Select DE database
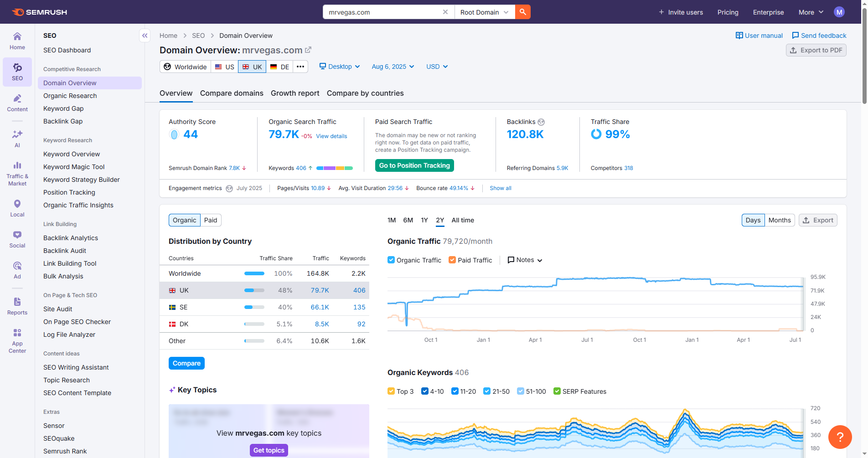The width and height of the screenshot is (868, 458). coord(279,67)
